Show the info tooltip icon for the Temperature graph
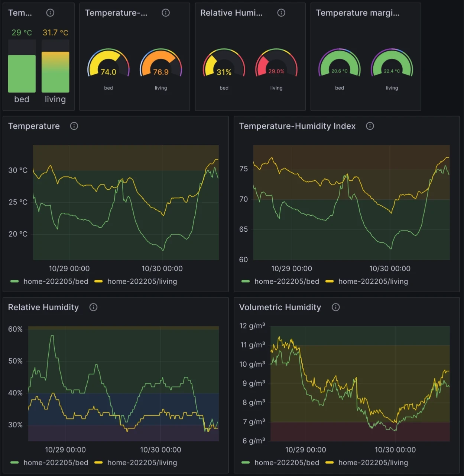The image size is (464, 476). [x=74, y=126]
